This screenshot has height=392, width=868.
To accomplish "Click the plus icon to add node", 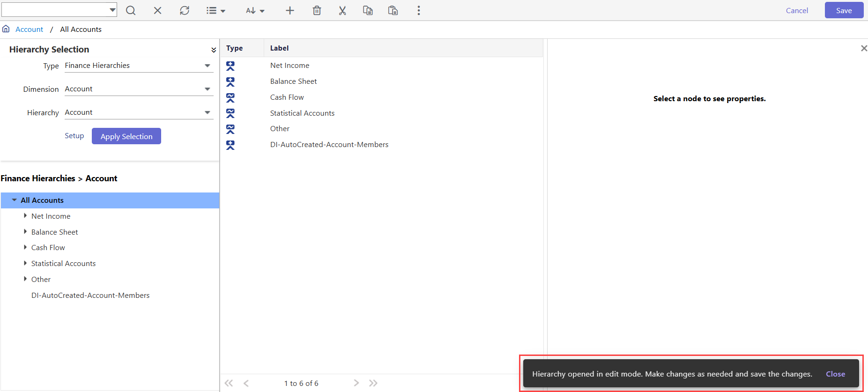I will [290, 10].
